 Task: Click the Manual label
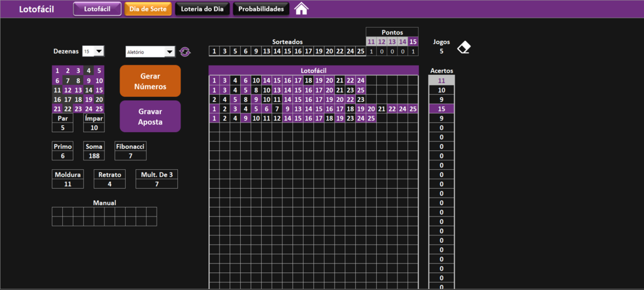coord(104,203)
